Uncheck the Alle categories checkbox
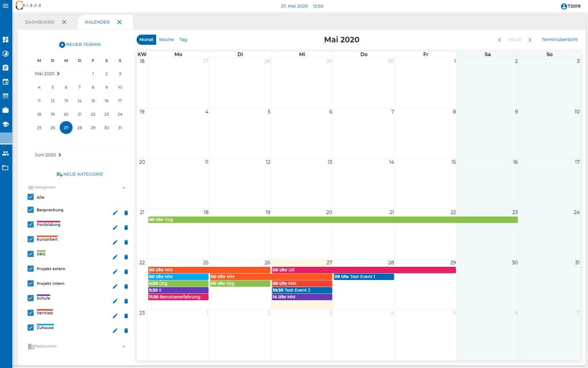 [x=31, y=197]
